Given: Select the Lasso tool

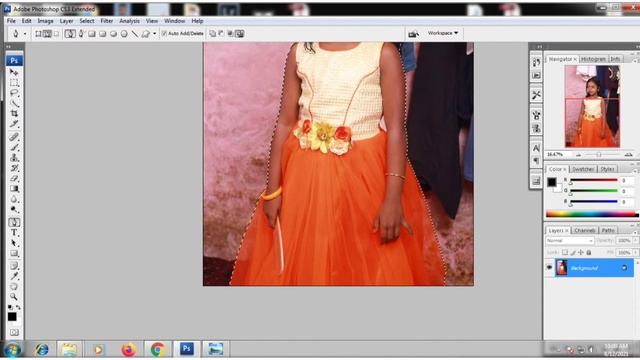Looking at the screenshot, I should point(14,93).
